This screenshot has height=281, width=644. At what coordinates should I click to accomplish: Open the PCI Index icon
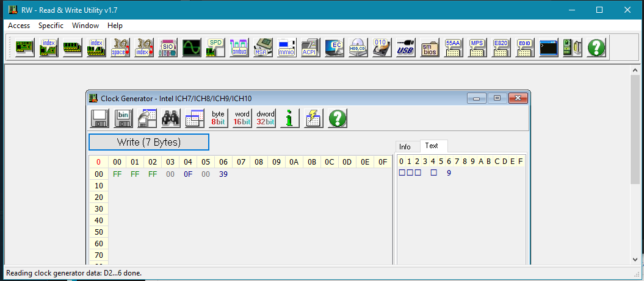(x=49, y=48)
